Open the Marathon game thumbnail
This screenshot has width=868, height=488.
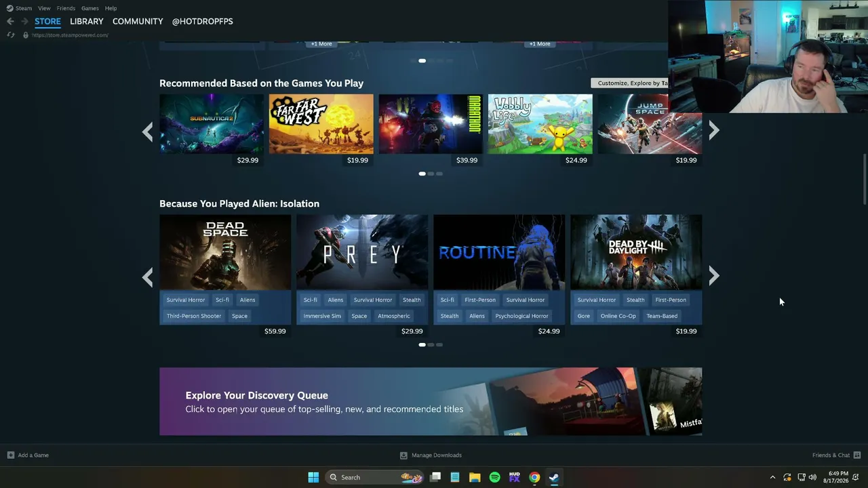point(431,124)
